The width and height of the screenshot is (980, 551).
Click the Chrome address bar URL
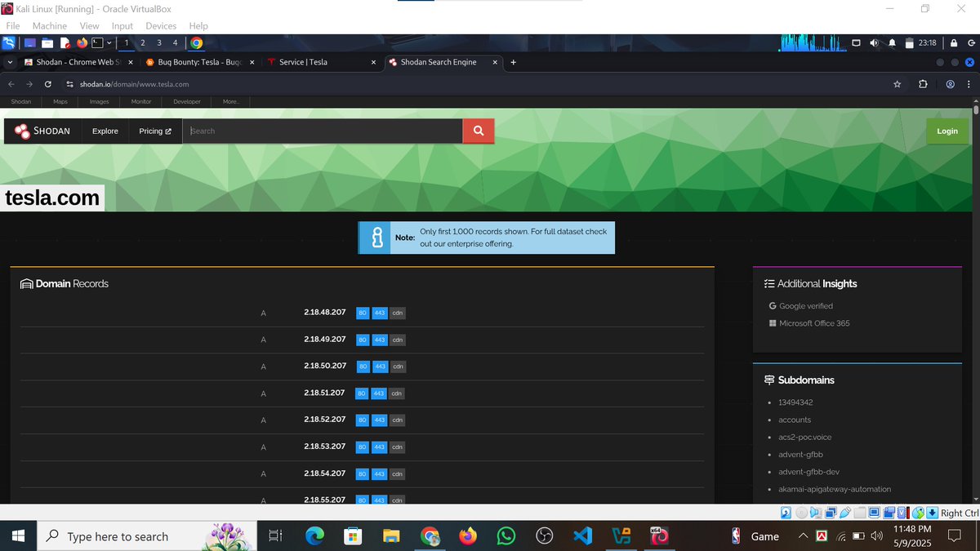coord(134,84)
